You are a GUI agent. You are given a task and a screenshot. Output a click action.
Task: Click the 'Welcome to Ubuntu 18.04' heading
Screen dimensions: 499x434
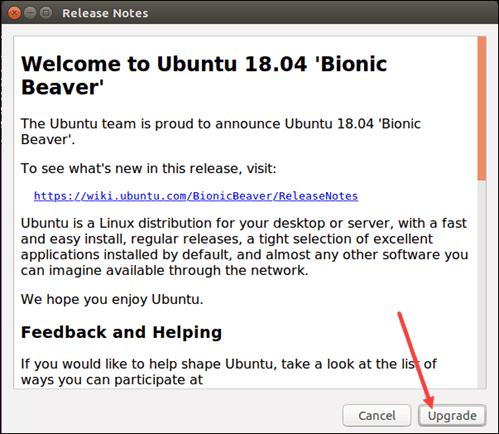[x=204, y=75]
